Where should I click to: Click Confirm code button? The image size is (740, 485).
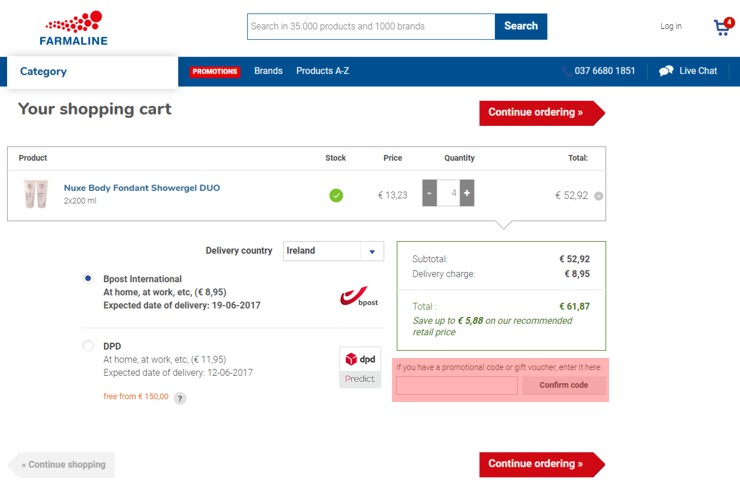563,385
